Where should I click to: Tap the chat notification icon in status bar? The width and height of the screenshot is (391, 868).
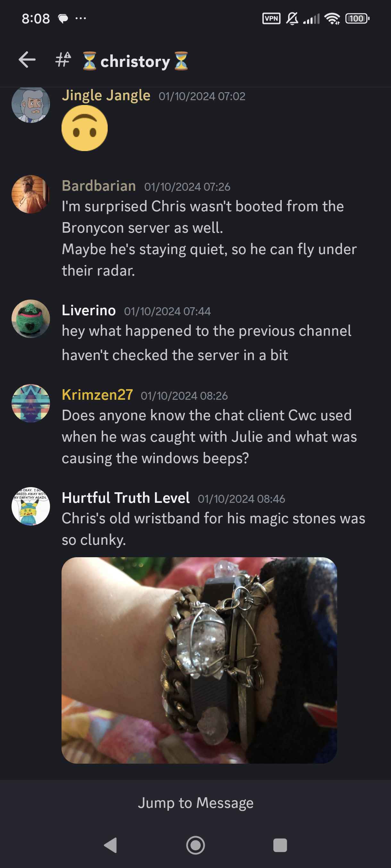[x=63, y=19]
